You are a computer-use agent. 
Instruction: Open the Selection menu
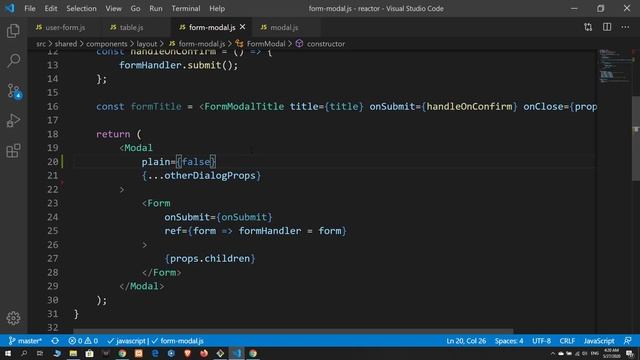click(x=81, y=8)
